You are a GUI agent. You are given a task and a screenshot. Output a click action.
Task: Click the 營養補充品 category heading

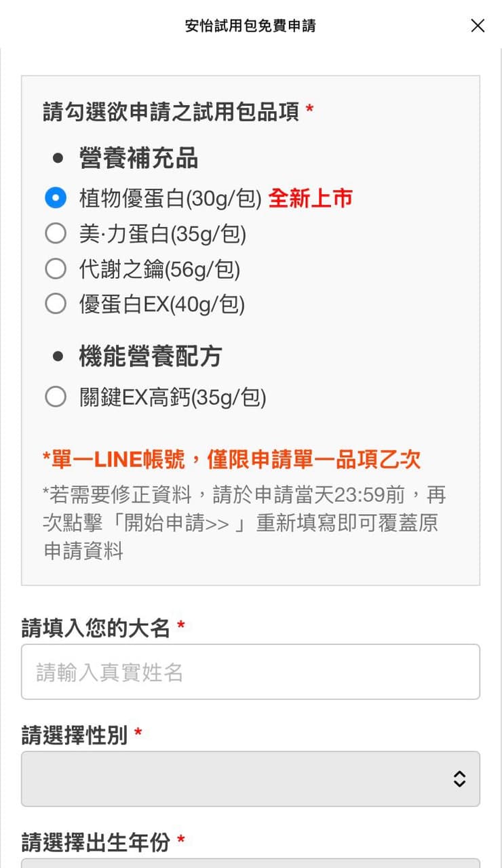138,158
